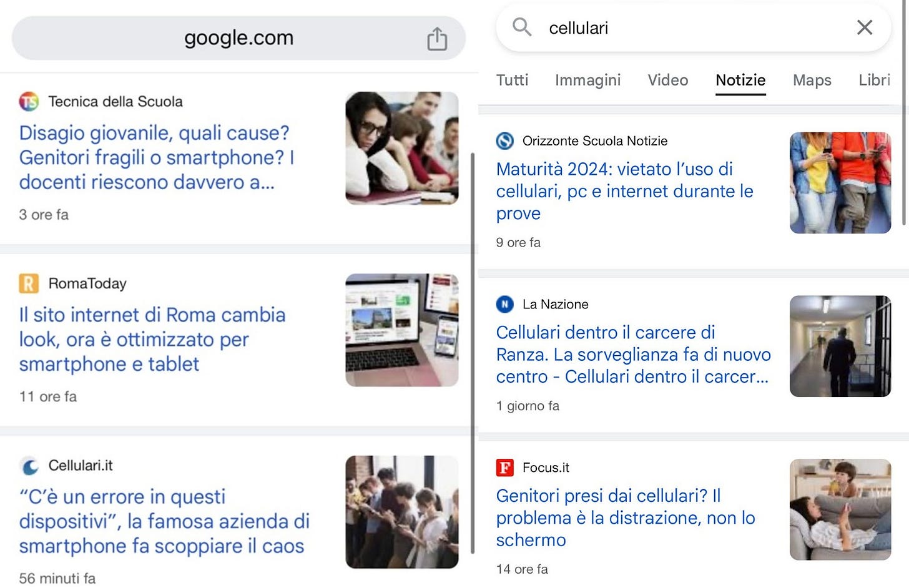Click the Orizzonte Scuola Notizie source name

(595, 141)
